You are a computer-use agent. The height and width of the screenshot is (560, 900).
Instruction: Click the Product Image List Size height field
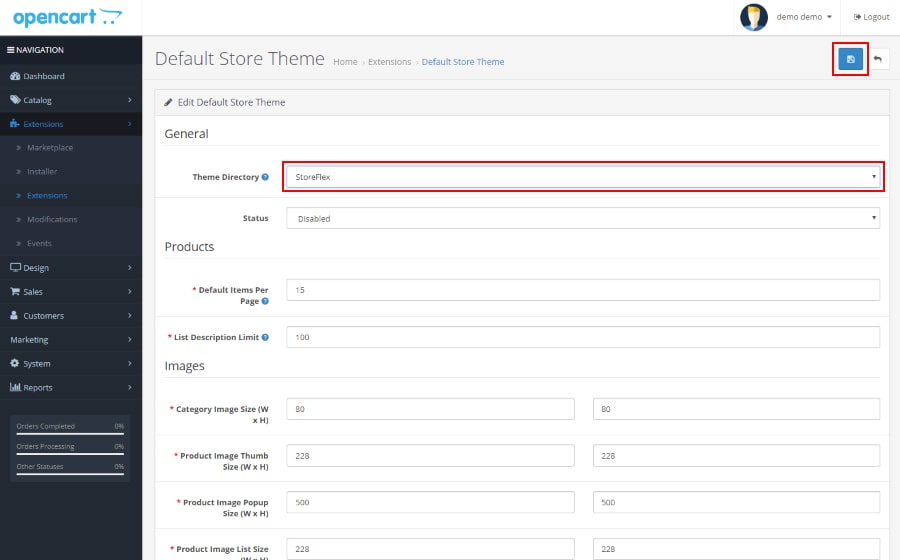coord(736,549)
